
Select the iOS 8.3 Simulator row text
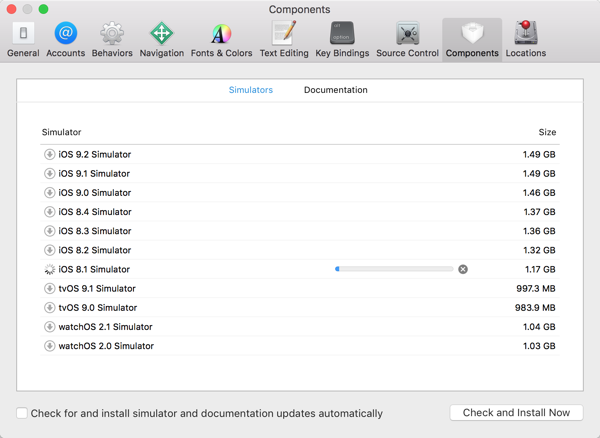coord(95,231)
